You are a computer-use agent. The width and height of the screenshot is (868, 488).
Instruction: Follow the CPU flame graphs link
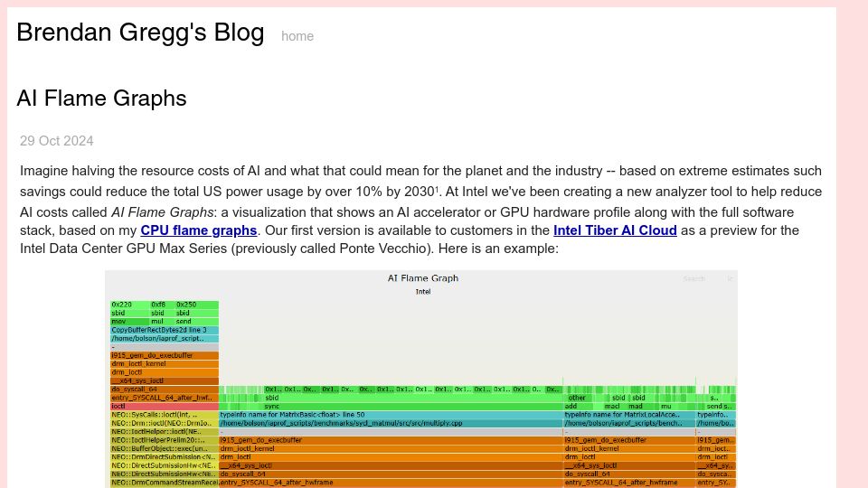click(x=199, y=230)
